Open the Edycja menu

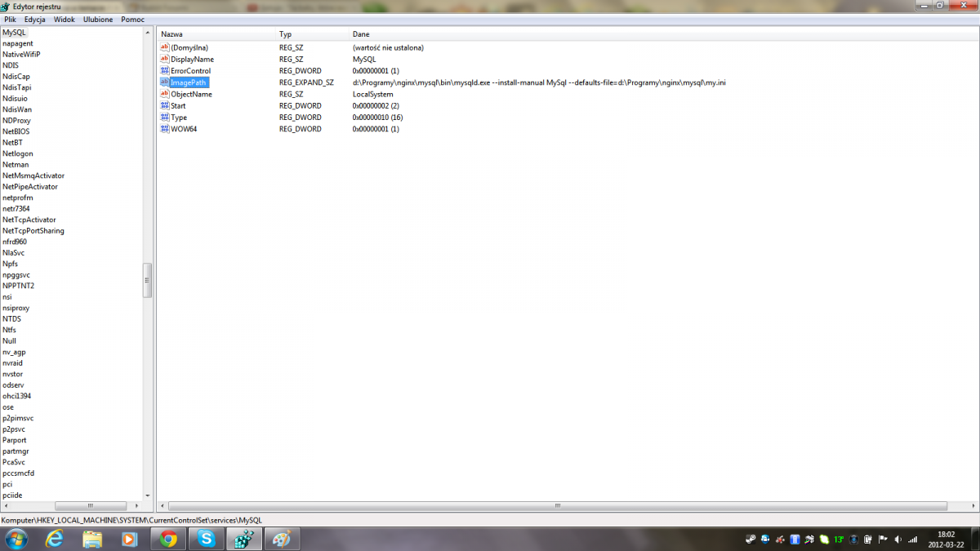coord(34,19)
